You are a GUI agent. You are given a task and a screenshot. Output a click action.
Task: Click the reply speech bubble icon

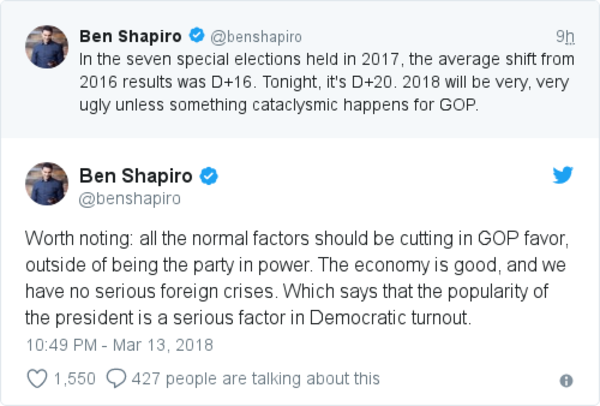(x=116, y=378)
